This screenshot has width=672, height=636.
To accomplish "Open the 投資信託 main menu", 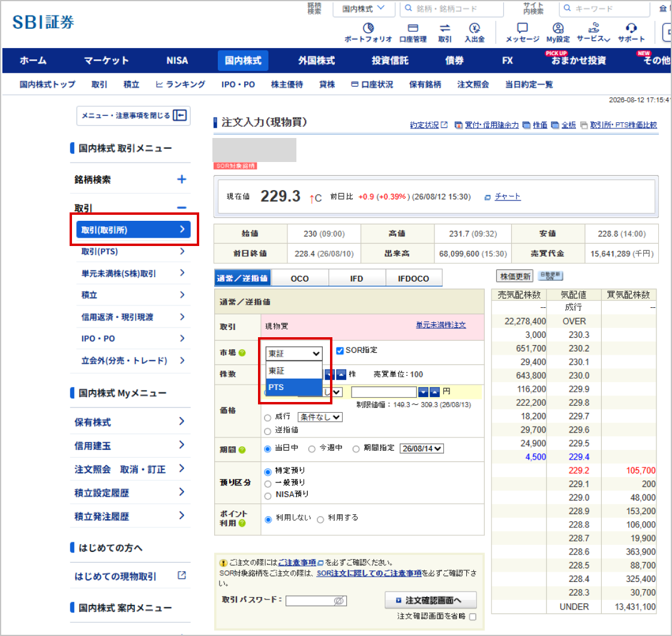I will point(390,61).
